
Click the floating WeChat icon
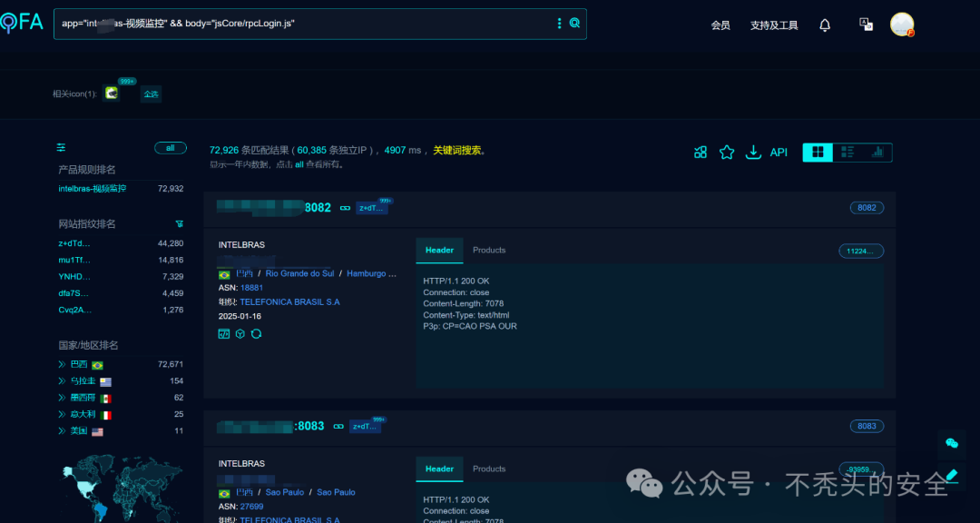pos(952,443)
